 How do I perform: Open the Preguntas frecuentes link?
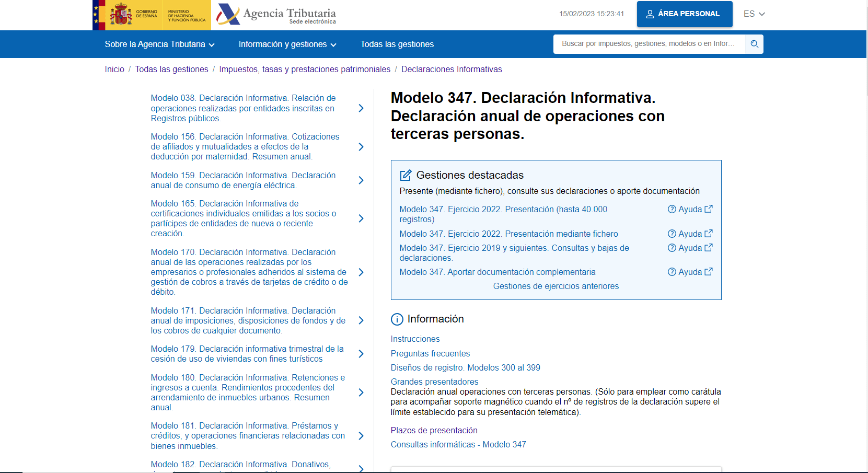point(430,353)
